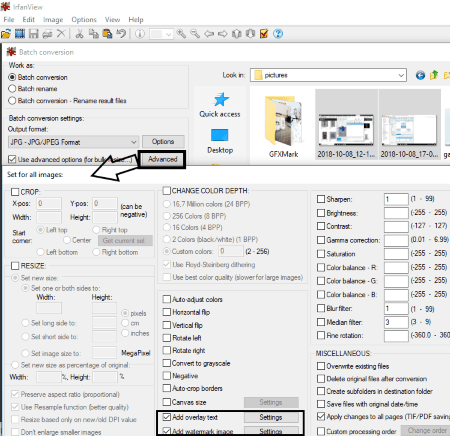Click the Print toolbar icon
The height and width of the screenshot is (436, 450).
click(47, 34)
